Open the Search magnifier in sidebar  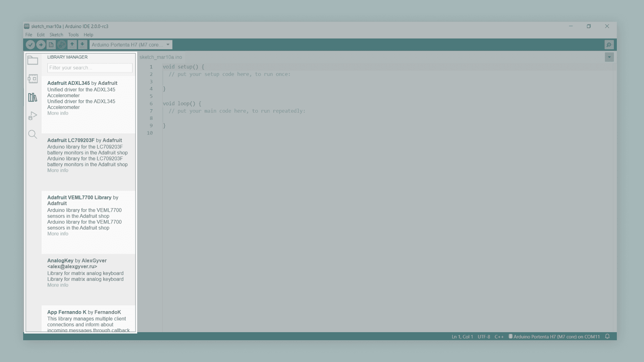tap(33, 134)
